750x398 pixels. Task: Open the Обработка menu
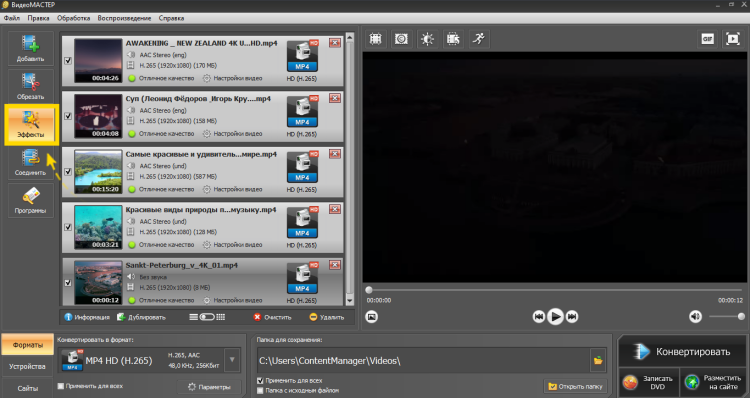pyautogui.click(x=73, y=18)
